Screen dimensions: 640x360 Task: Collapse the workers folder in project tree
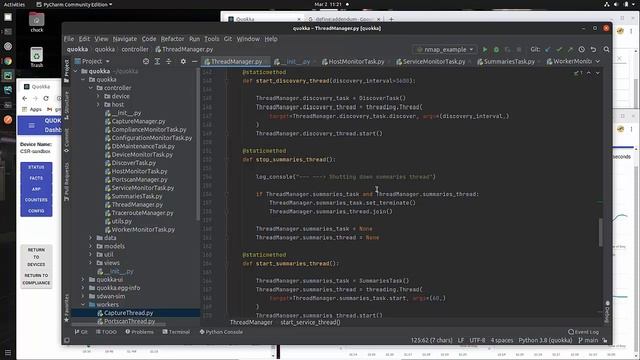click(x=83, y=304)
